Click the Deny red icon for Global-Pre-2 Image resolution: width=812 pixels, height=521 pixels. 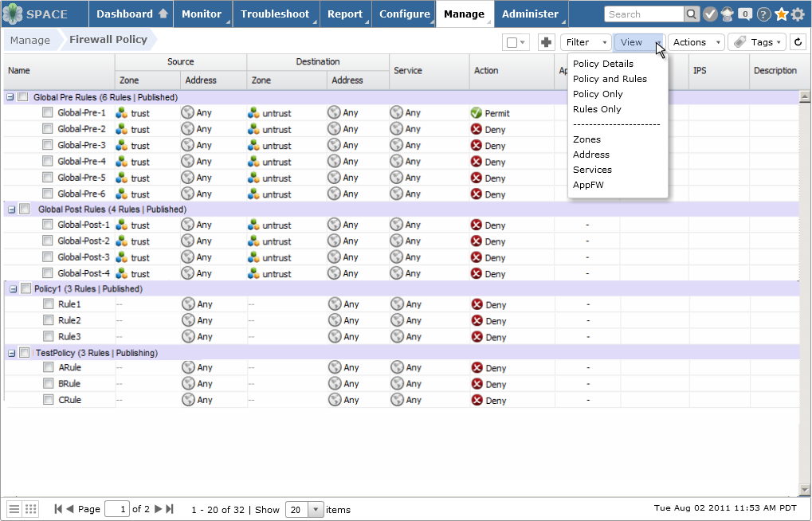click(477, 129)
